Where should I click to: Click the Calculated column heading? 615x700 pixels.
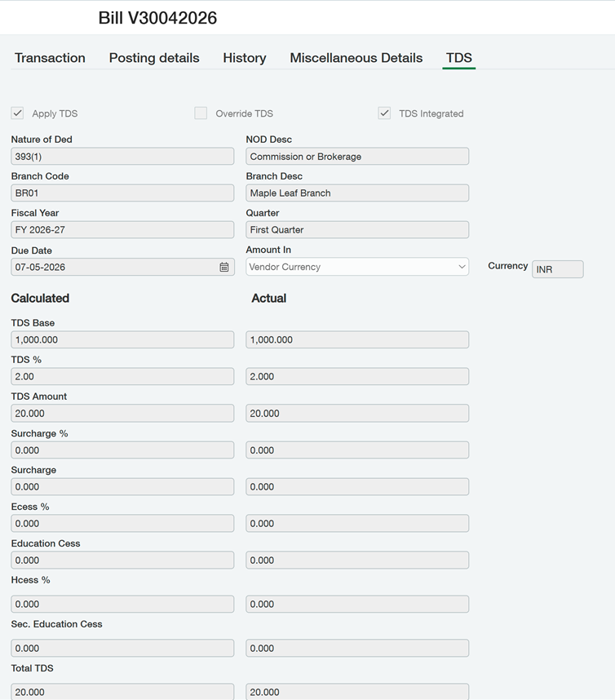click(40, 299)
